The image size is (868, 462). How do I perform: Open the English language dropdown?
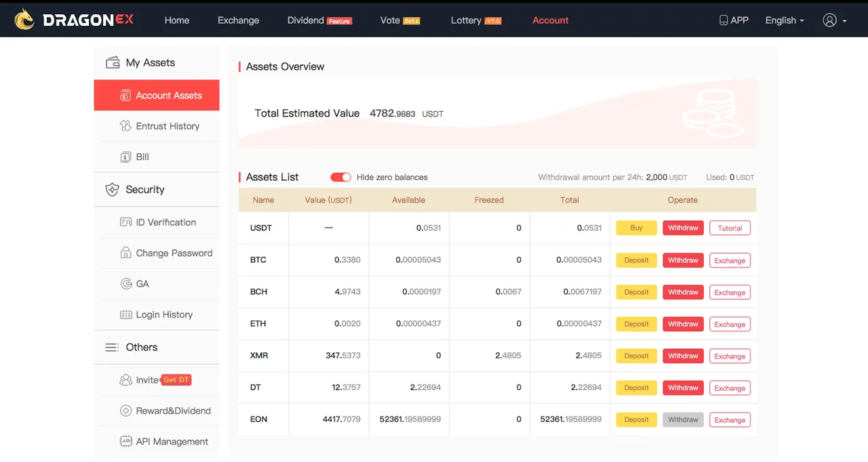point(785,20)
